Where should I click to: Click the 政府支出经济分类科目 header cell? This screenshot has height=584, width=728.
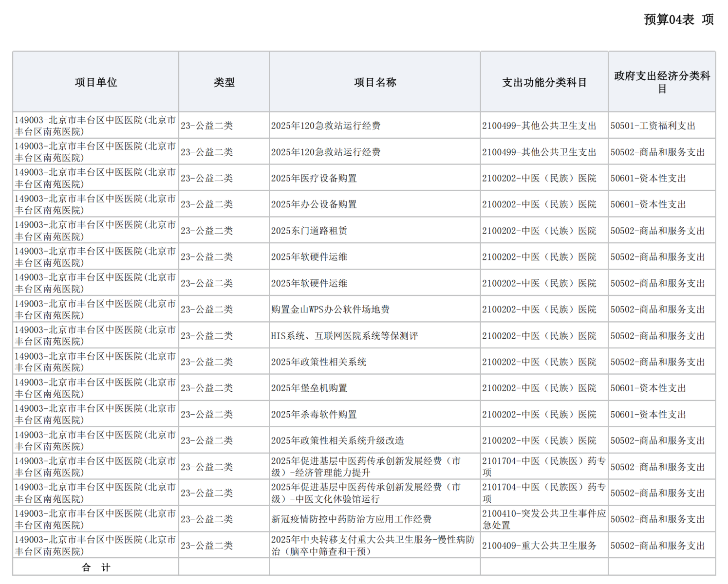coord(662,82)
